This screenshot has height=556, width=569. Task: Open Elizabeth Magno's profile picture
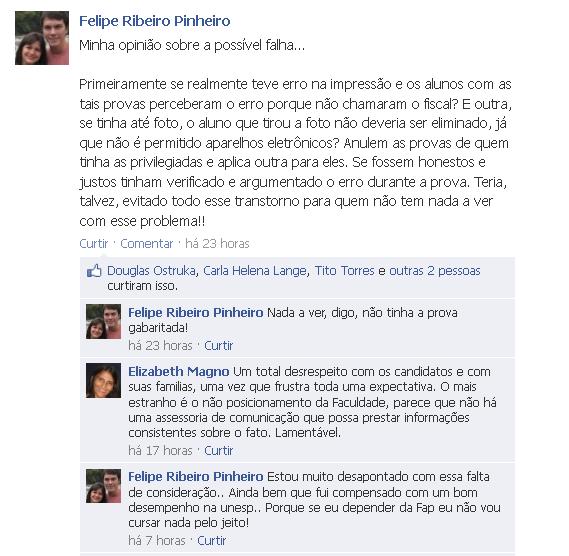pos(103,380)
